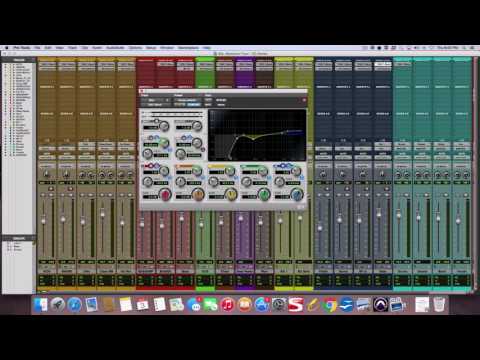Click the plug-in target button
Image resolution: width=480 pixels, height=360 pixels.
[x=304, y=100]
